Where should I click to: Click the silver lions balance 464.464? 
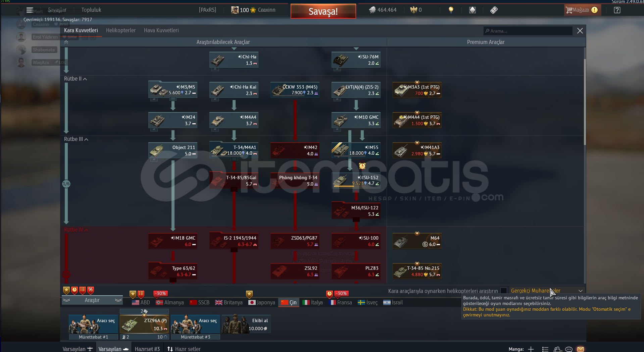click(x=383, y=10)
